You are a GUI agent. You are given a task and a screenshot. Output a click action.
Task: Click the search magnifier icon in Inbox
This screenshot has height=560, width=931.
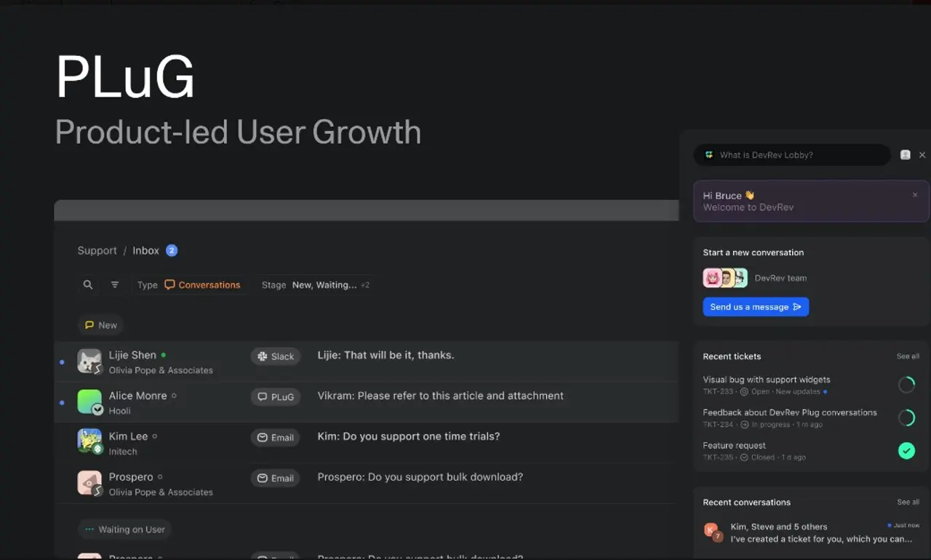tap(88, 285)
